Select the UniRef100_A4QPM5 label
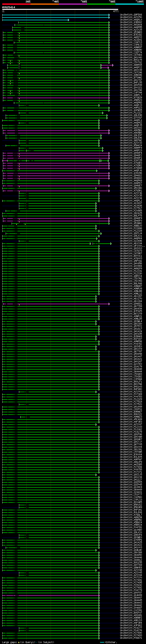The image size is (146, 644). [131, 27]
